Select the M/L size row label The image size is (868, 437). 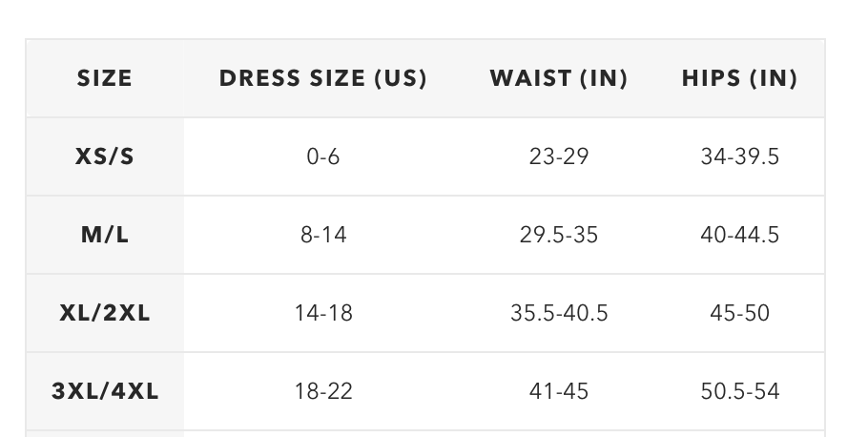tap(105, 235)
